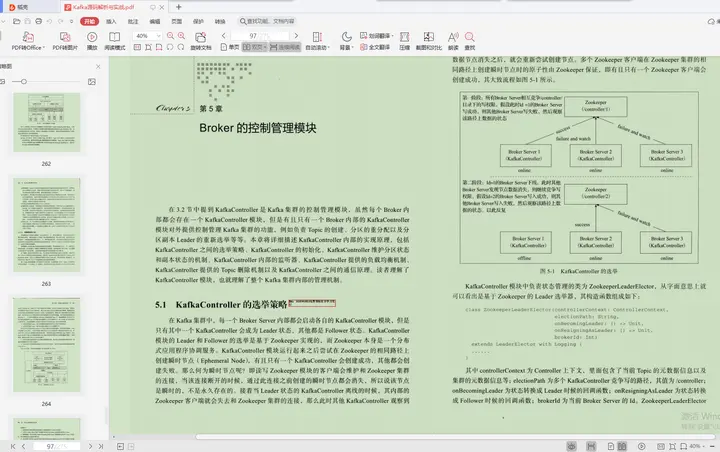
Task: Expand the 划词翻译 dropdown arrow
Action: point(392,36)
